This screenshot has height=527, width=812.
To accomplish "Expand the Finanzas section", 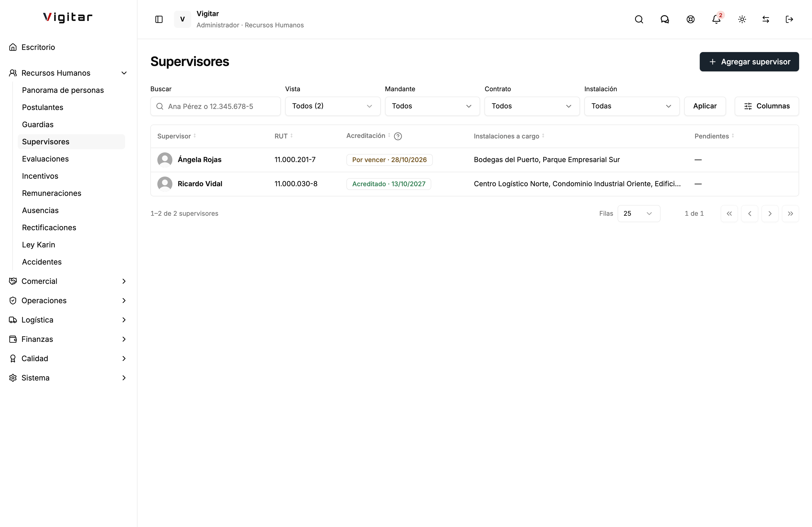I will (68, 339).
